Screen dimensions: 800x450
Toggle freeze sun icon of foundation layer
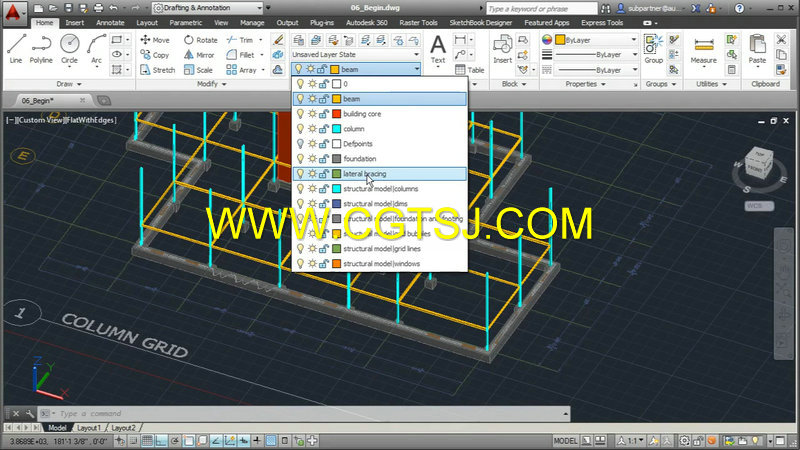point(312,159)
